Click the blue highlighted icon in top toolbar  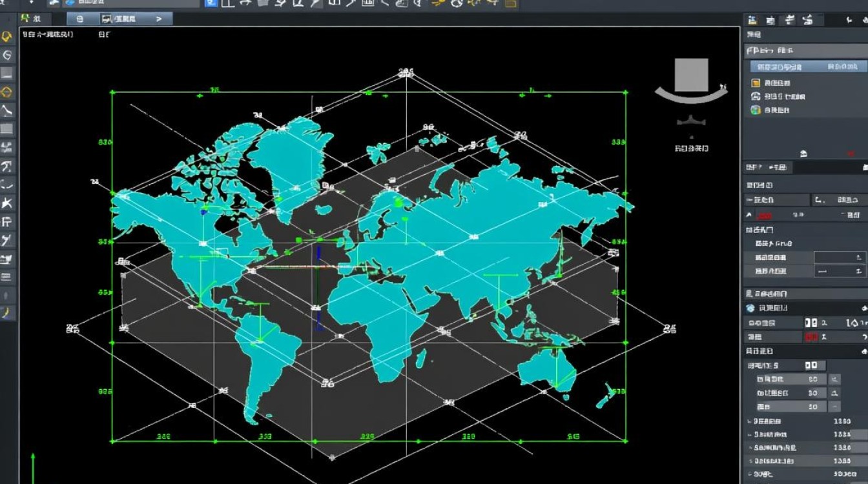pyautogui.click(x=211, y=3)
